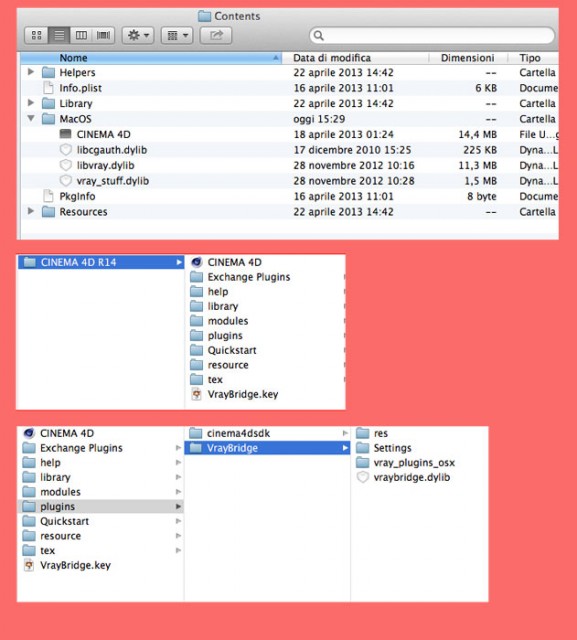Expand tex folder arrow in bottom panel
The height and width of the screenshot is (640, 577).
pos(178,551)
